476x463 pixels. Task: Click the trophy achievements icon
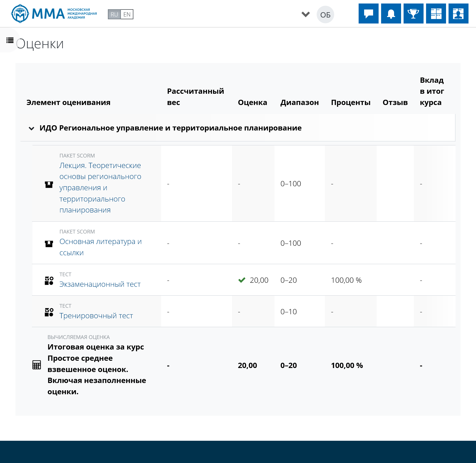413,13
